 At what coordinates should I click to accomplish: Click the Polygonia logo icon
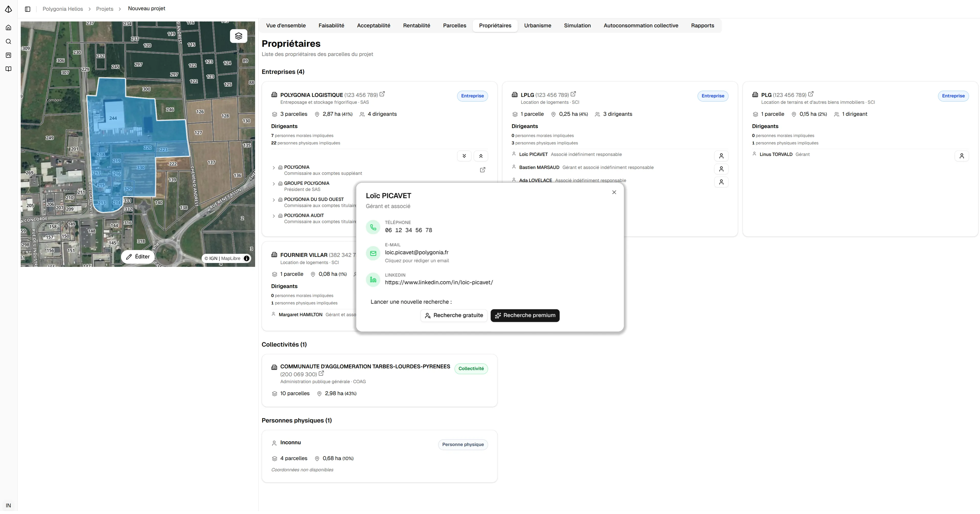8,9
